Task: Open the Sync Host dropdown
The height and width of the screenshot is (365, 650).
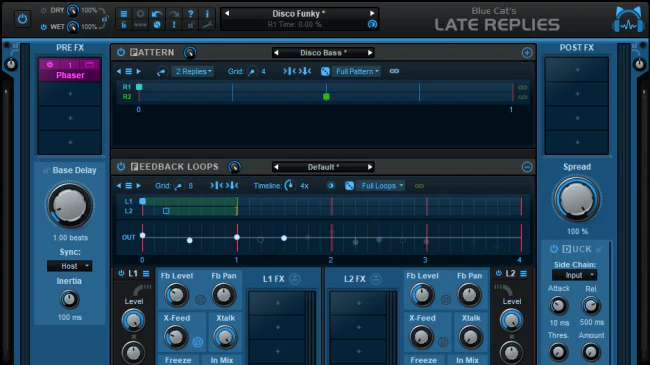Action: click(x=70, y=266)
